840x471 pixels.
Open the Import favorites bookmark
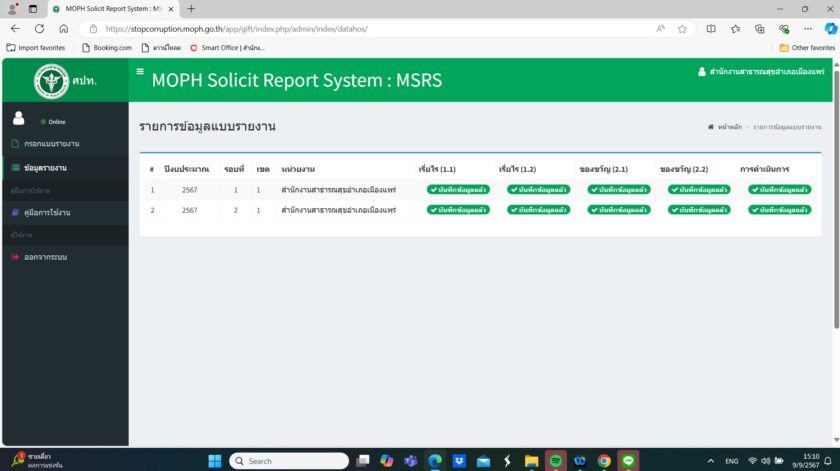35,48
